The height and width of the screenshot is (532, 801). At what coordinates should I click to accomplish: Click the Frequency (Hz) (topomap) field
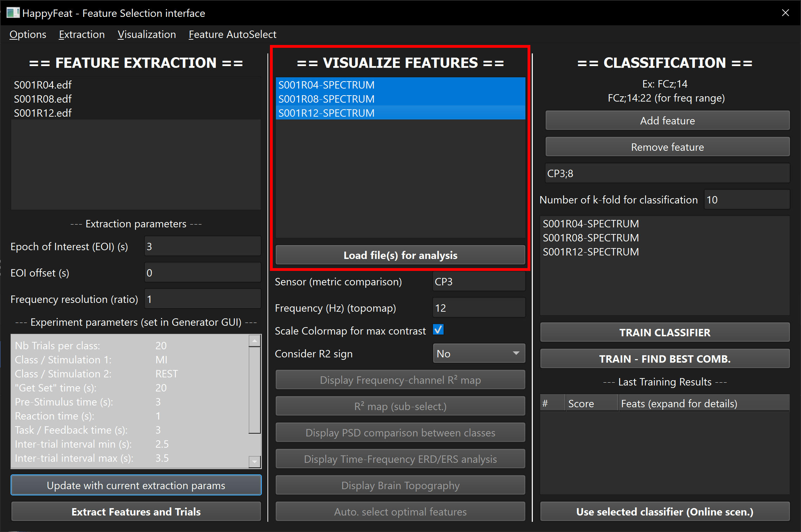click(x=479, y=308)
